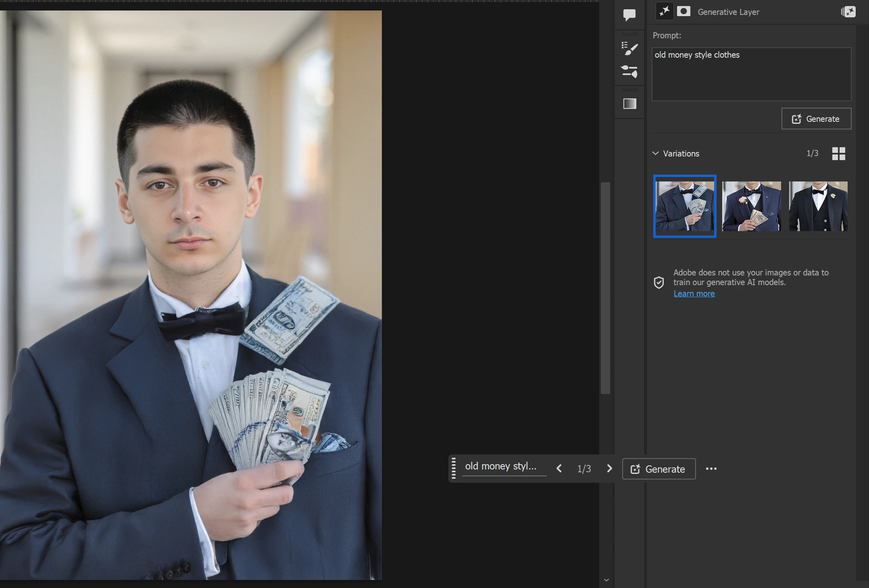Open the taskbar three-dots more options

pos(711,469)
